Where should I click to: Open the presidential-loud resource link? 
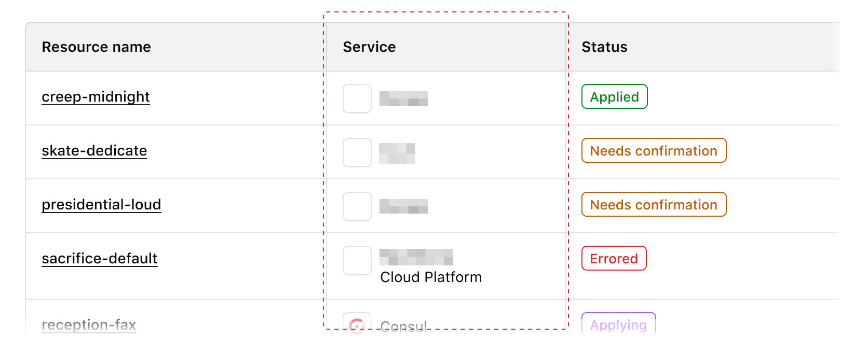(102, 205)
